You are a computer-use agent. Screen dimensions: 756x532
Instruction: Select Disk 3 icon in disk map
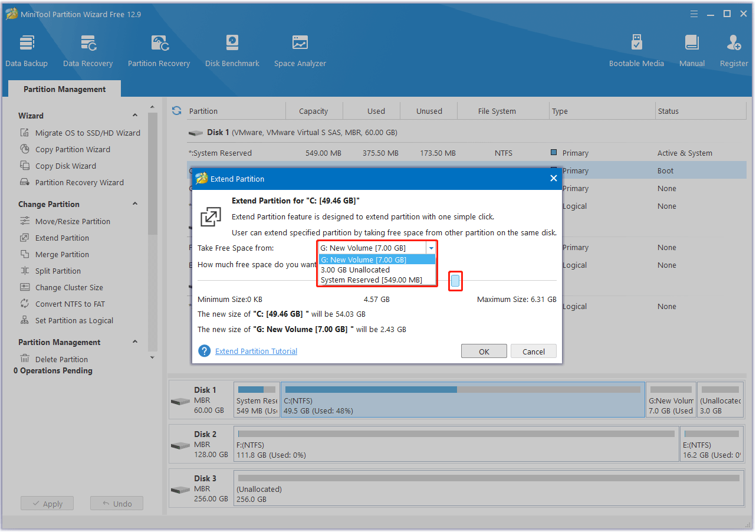180,490
